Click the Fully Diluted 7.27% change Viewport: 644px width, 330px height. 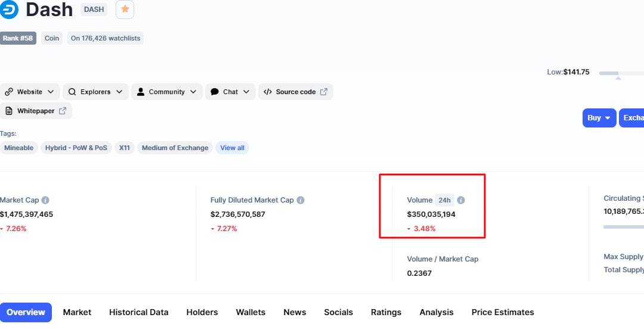[x=224, y=229]
